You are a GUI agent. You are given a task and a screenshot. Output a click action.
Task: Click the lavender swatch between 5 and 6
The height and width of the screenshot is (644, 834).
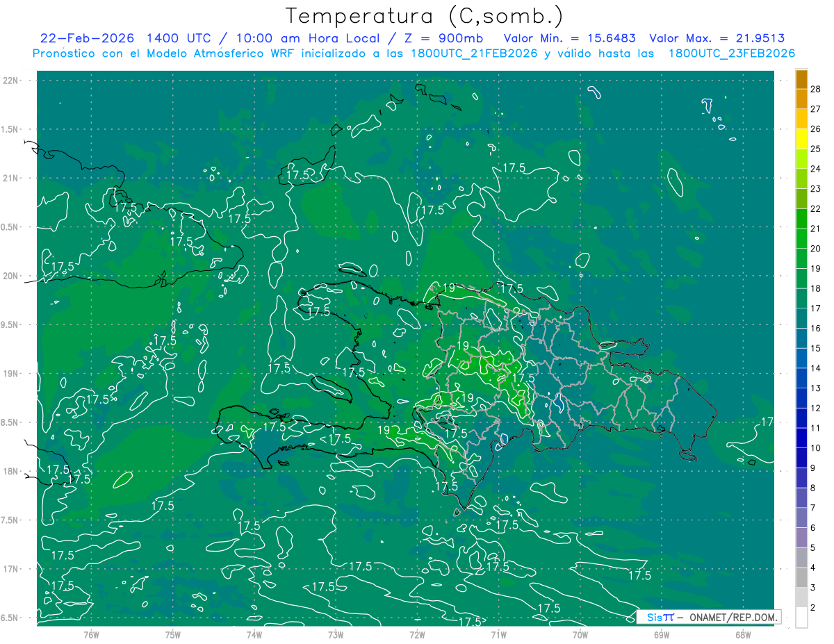[x=801, y=538]
